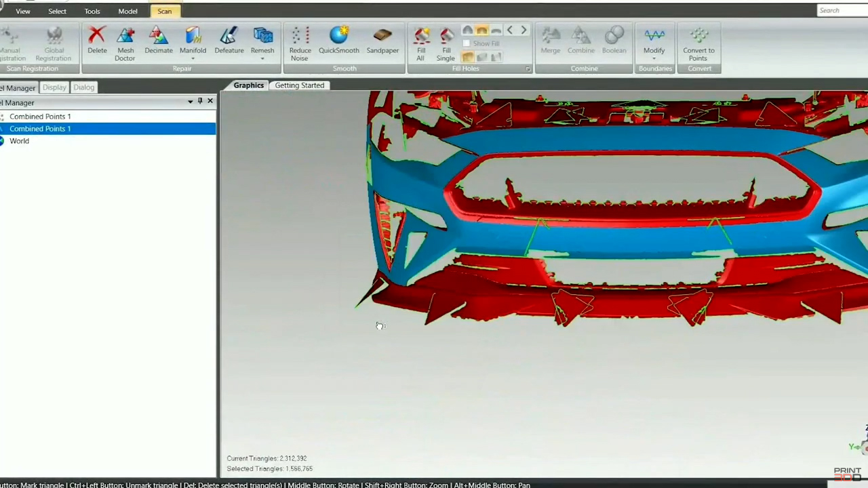Select the partial fill option icon
The height and width of the screenshot is (488, 868).
(481, 58)
